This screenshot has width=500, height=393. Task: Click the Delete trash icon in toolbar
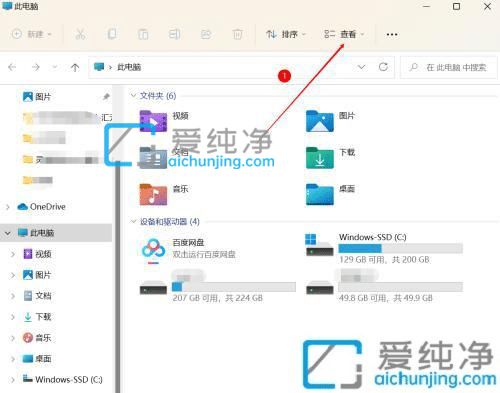(237, 34)
